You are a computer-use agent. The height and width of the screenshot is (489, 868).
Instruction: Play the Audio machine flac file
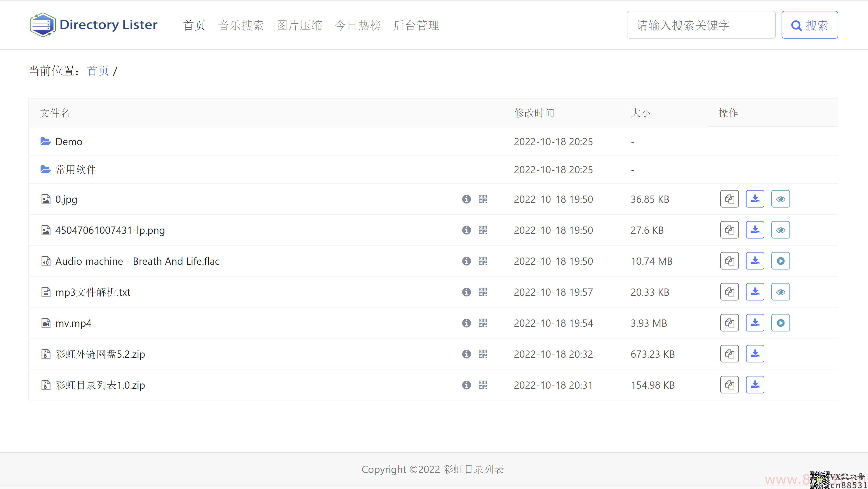tap(781, 261)
